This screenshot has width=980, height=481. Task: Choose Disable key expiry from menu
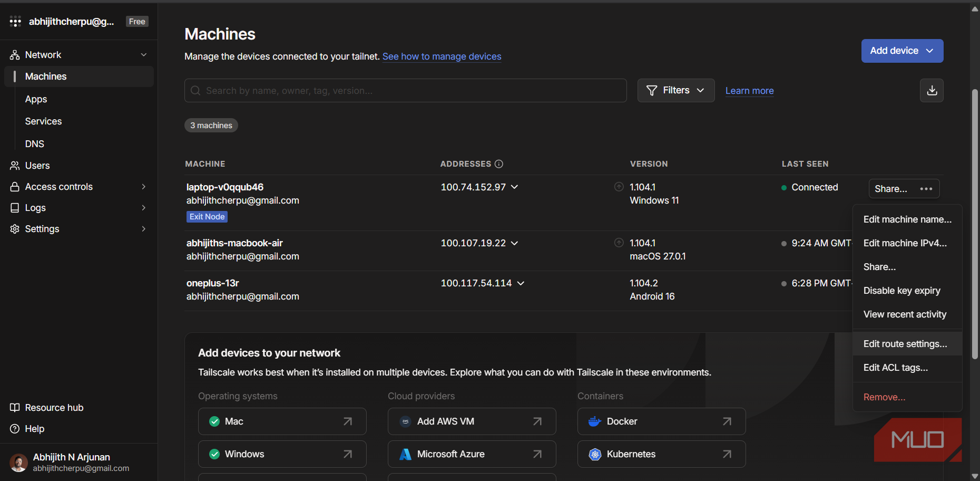[x=907, y=291]
